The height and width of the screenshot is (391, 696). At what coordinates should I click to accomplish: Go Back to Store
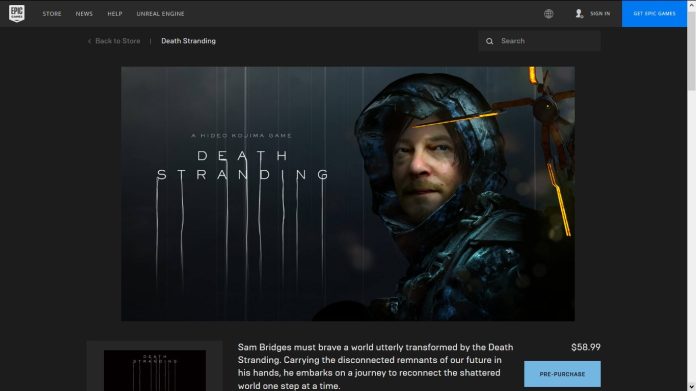point(118,41)
